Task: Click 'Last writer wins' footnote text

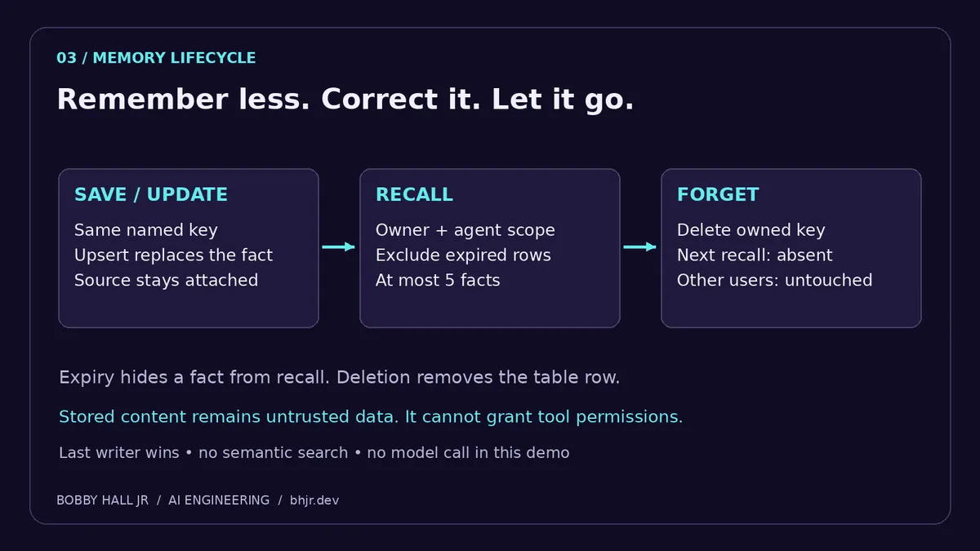Action: click(119, 452)
